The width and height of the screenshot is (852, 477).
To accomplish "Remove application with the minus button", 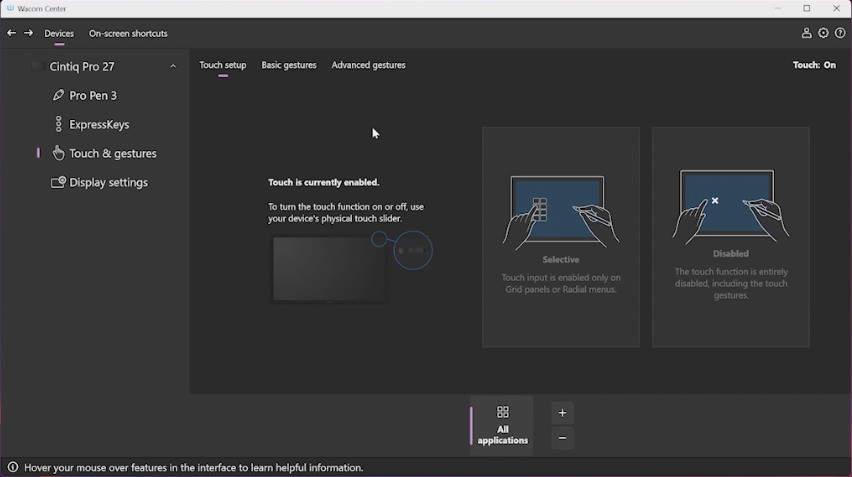I will (562, 438).
